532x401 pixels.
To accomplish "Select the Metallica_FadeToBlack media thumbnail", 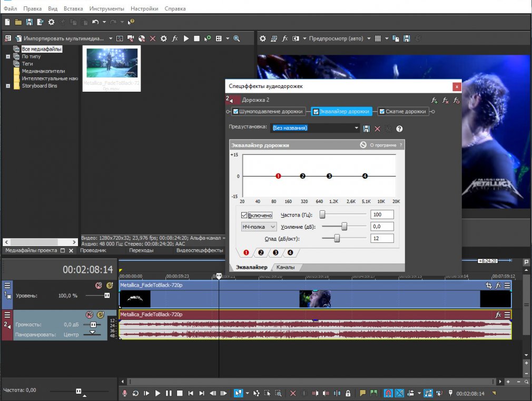I will [112, 69].
